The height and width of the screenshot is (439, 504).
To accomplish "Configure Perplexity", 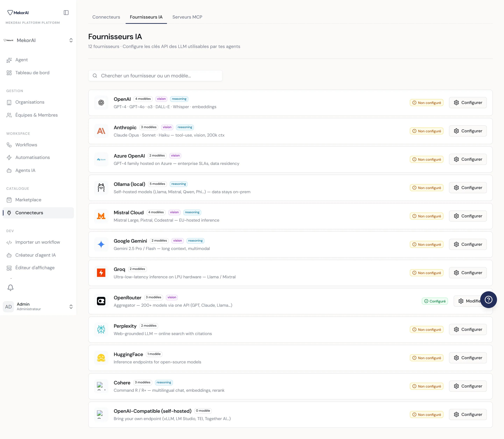I will point(468,329).
